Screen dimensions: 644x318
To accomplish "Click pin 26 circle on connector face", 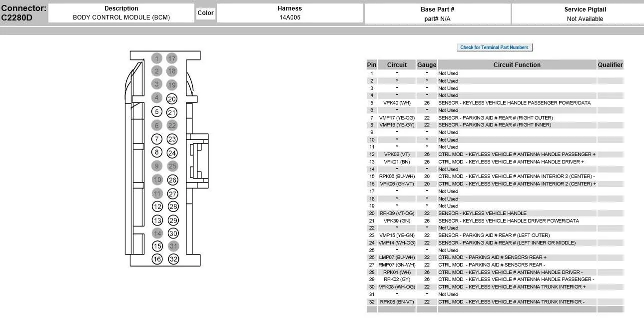I will (172, 180).
